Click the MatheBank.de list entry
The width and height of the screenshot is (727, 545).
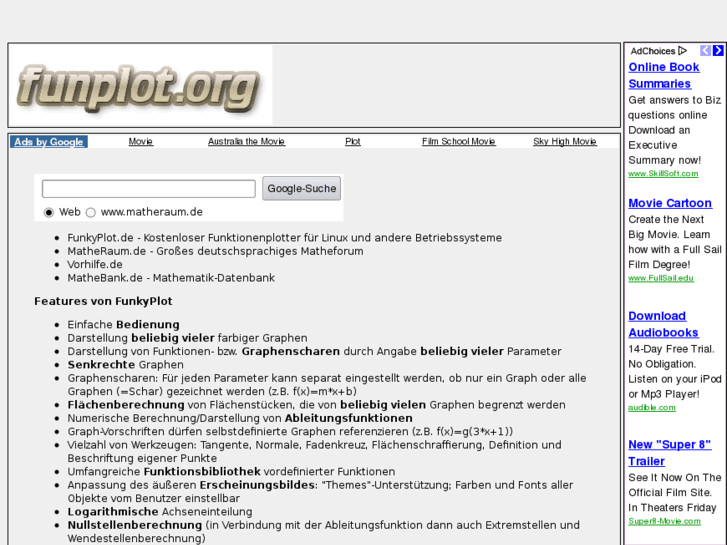(171, 278)
